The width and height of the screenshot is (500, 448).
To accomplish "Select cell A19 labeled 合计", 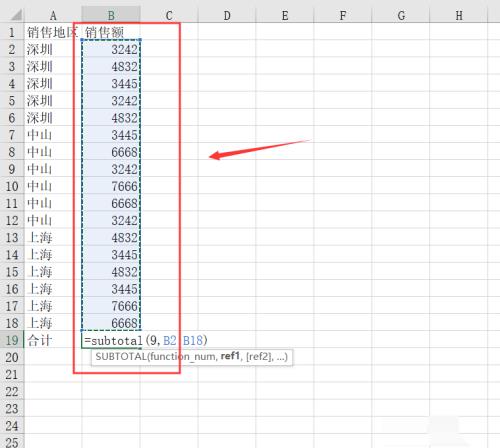I will click(x=53, y=340).
